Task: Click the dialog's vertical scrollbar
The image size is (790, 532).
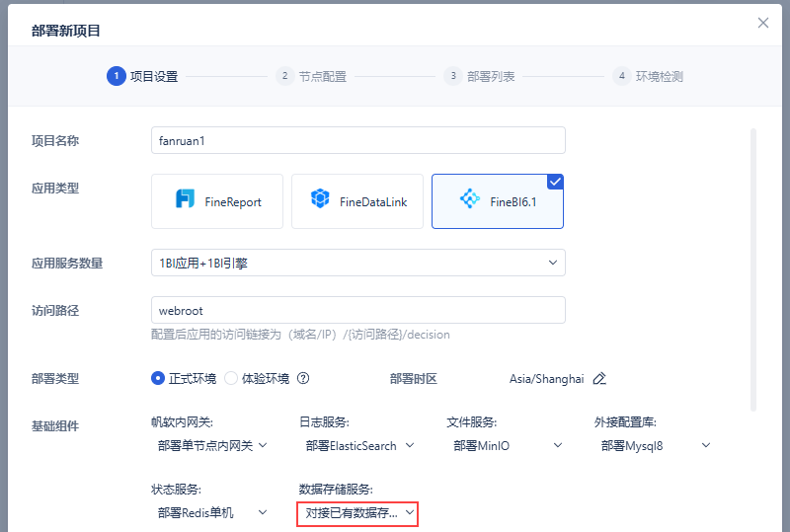Action: (753, 270)
